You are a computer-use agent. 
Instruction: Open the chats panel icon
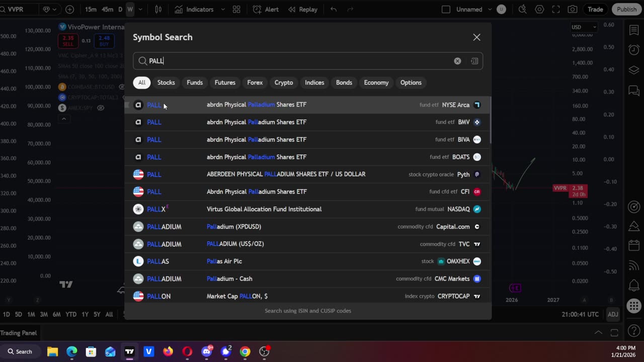[634, 91]
